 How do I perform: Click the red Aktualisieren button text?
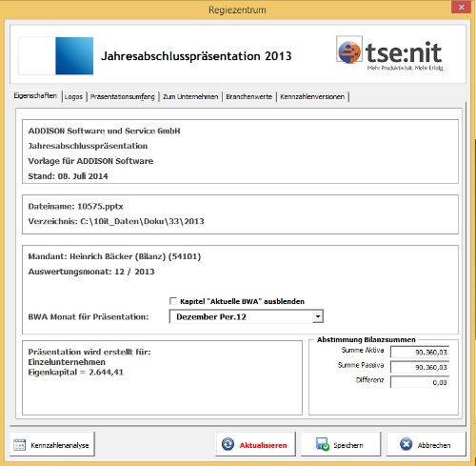click(263, 445)
